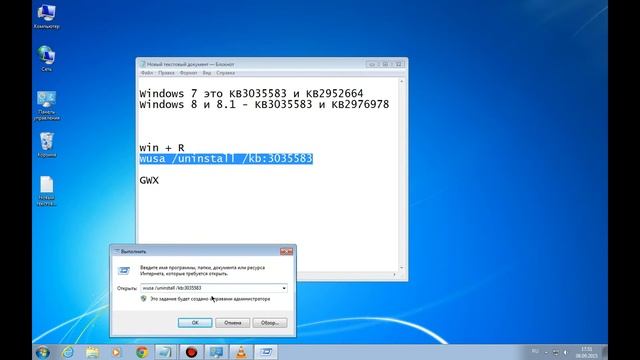Open the Windows Start menu orb
640x360 pixels.
(x=42, y=352)
